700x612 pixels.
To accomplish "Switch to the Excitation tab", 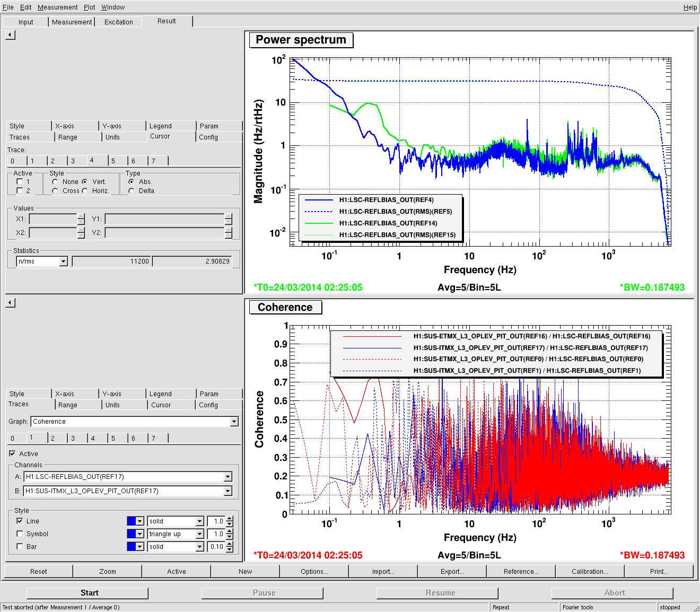I will point(119,22).
